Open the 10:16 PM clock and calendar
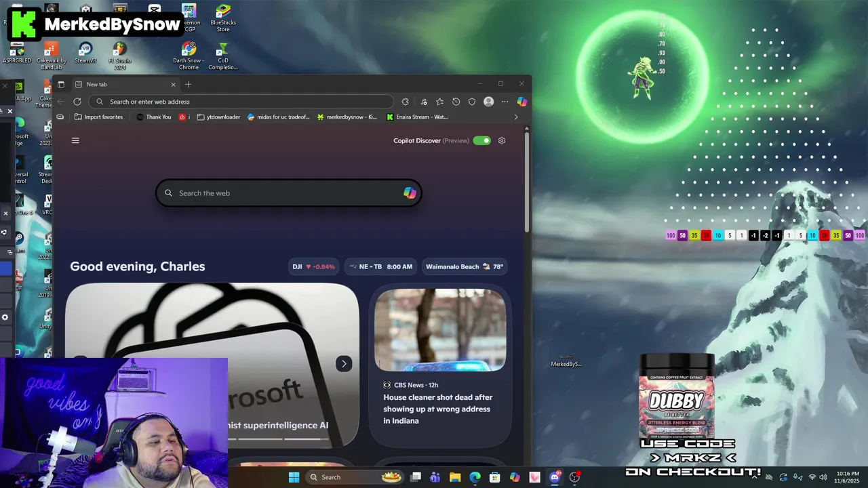Image resolution: width=868 pixels, height=488 pixels. (848, 477)
